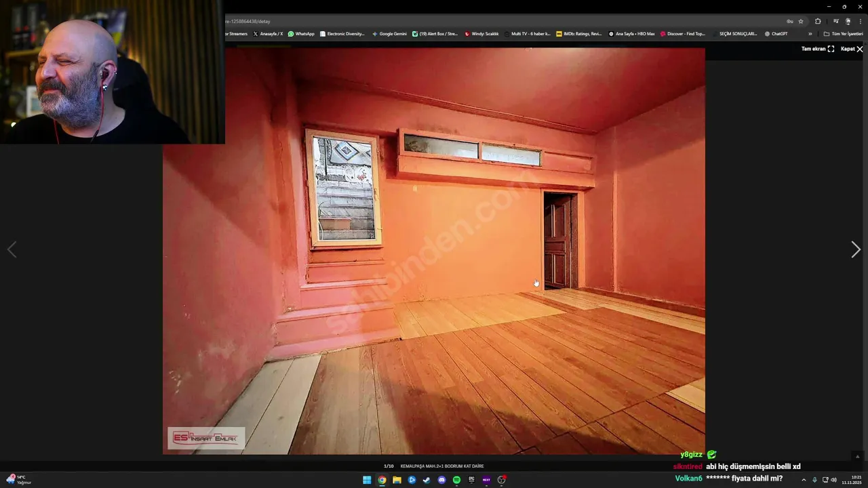Open the Tüm Yer İşaretleri folder

[843, 33]
